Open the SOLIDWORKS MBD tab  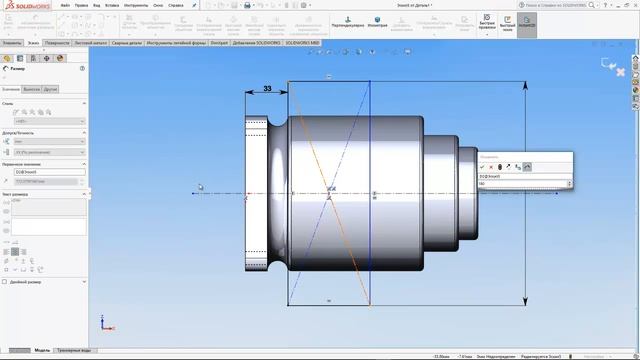(x=302, y=43)
